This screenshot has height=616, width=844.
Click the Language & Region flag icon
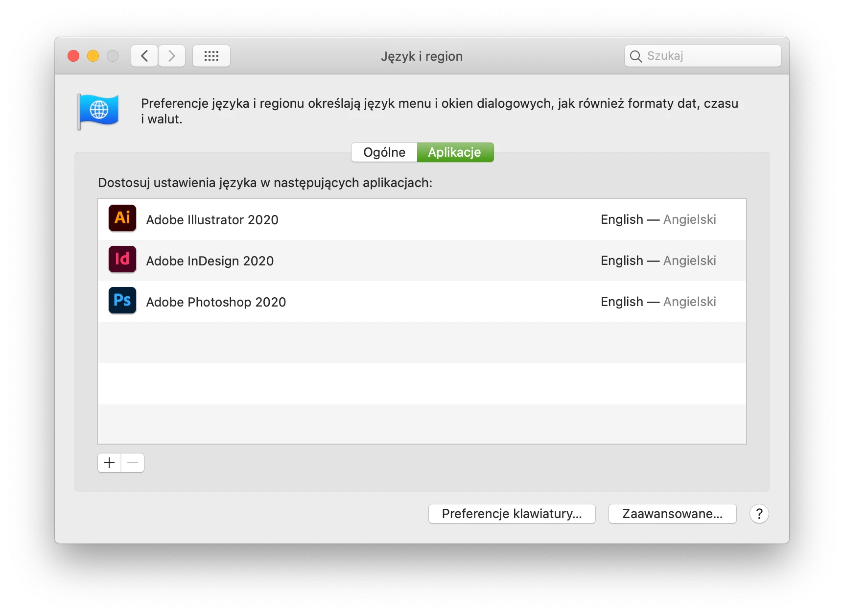98,111
